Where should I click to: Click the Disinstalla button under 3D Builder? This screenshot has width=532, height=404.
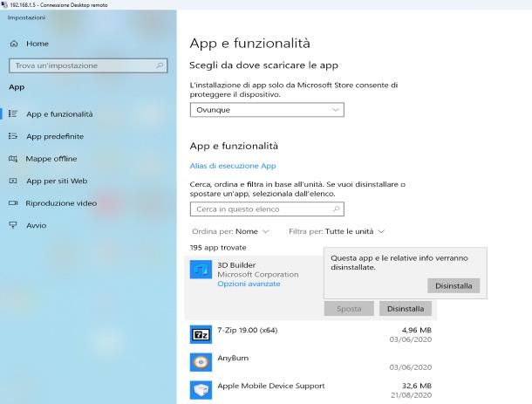[x=406, y=308]
